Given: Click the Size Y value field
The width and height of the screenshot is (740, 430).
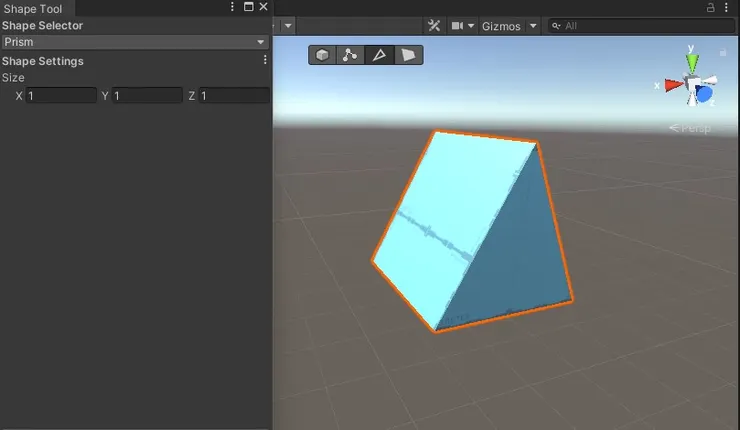Looking at the screenshot, I should coord(147,96).
